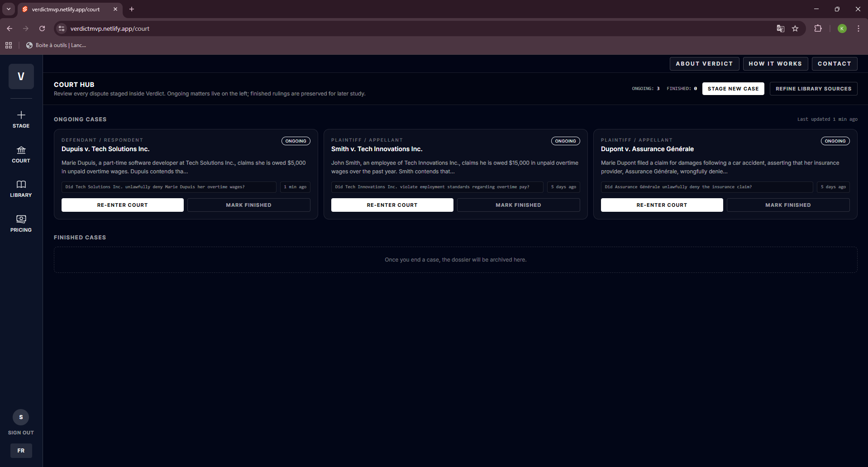The height and width of the screenshot is (467, 868).
Task: Click the S user avatar
Action: pos(21,417)
